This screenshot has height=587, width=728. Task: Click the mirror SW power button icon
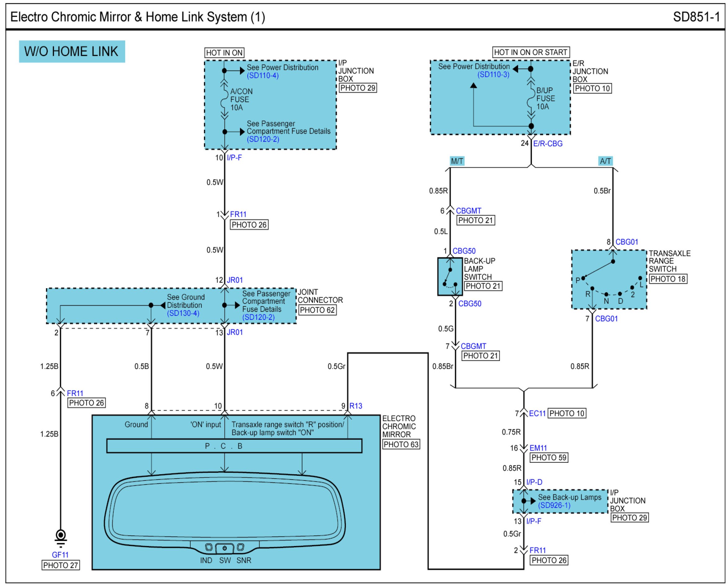(224, 548)
